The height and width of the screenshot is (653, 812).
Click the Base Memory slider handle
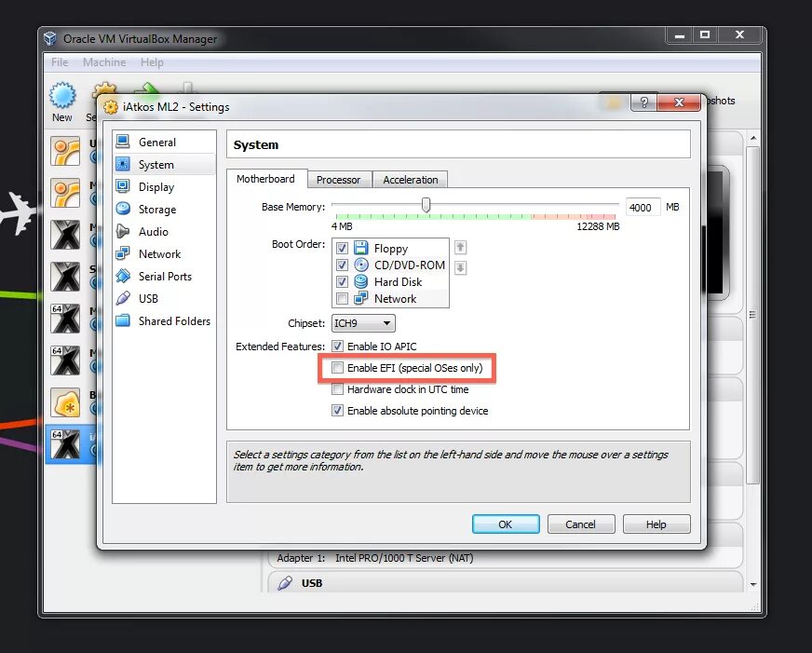click(x=426, y=205)
